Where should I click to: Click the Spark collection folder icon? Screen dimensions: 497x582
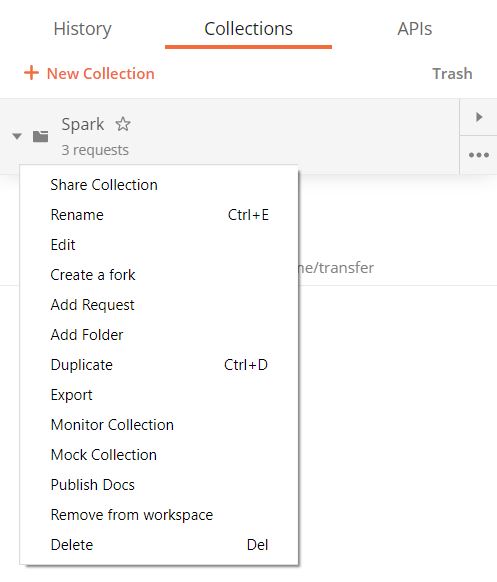coord(40,136)
